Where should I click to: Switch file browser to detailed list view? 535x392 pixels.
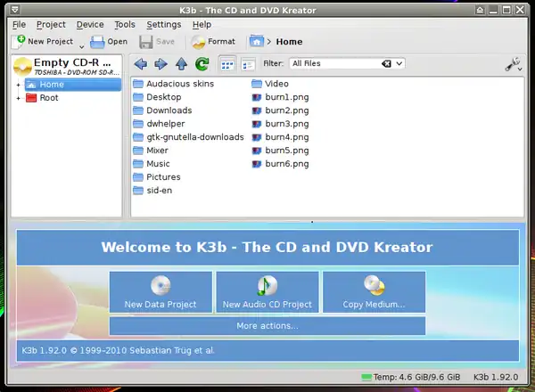[x=248, y=64]
